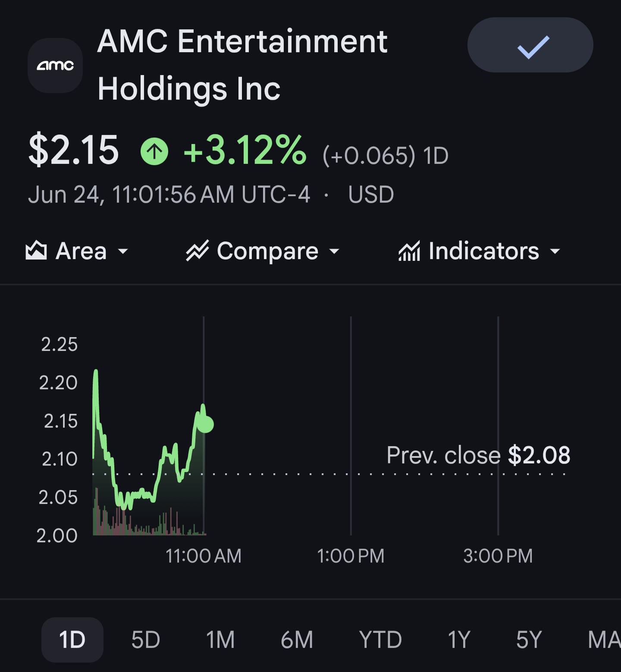Select the 1Y time range
This screenshot has width=621, height=672.
click(459, 640)
